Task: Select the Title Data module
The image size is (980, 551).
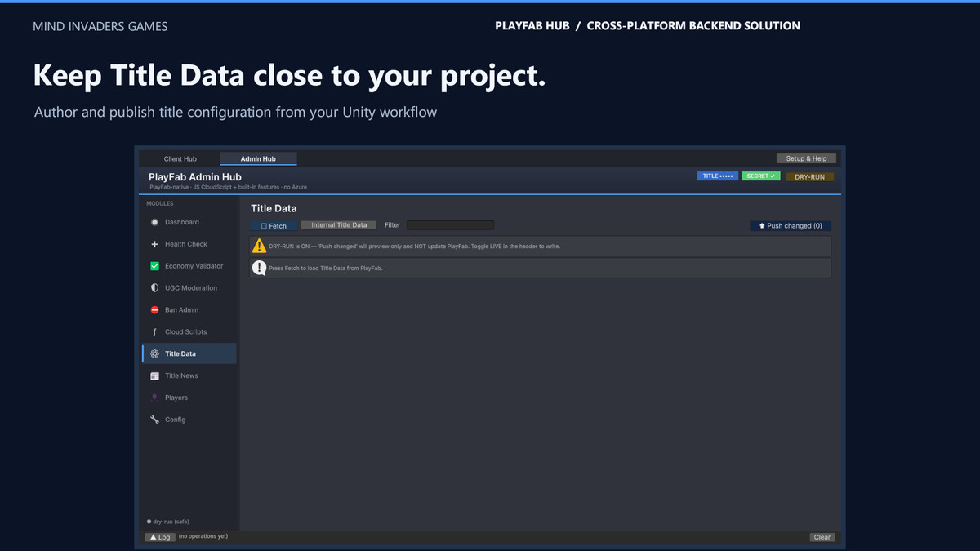Action: coord(189,353)
